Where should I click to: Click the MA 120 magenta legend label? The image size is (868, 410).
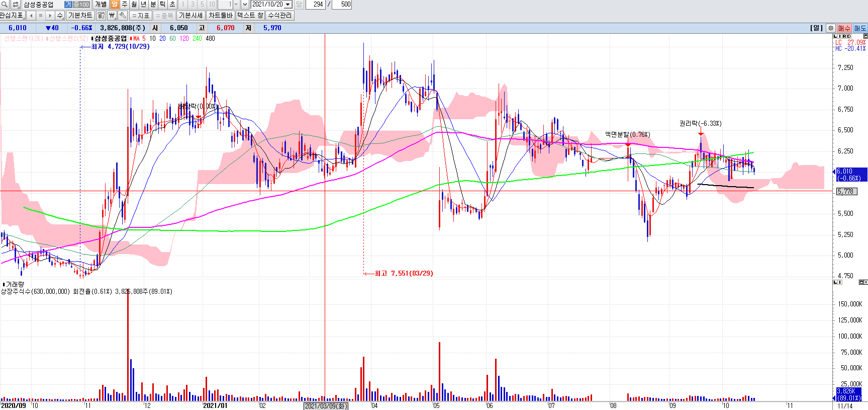click(x=184, y=38)
